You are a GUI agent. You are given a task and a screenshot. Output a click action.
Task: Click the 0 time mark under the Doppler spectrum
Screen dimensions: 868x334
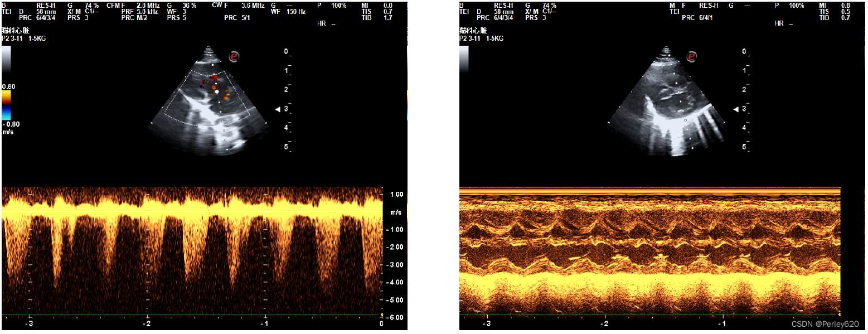381,324
